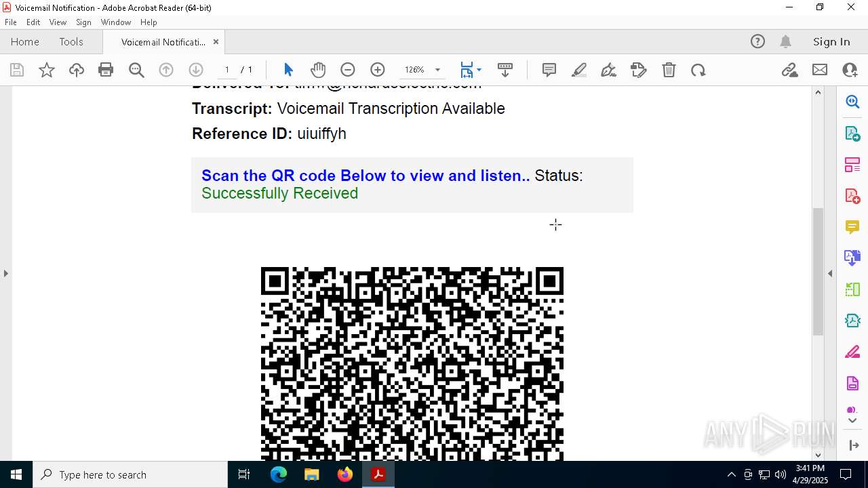This screenshot has width=868, height=488.
Task: Open the View menu
Action: point(58,22)
